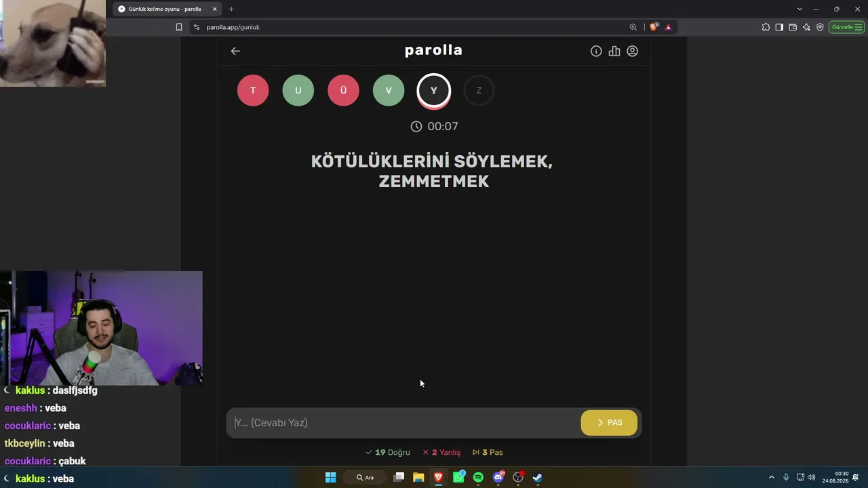Click the '3 Pas' skipped count
This screenshot has height=488, width=868.
pos(488,452)
